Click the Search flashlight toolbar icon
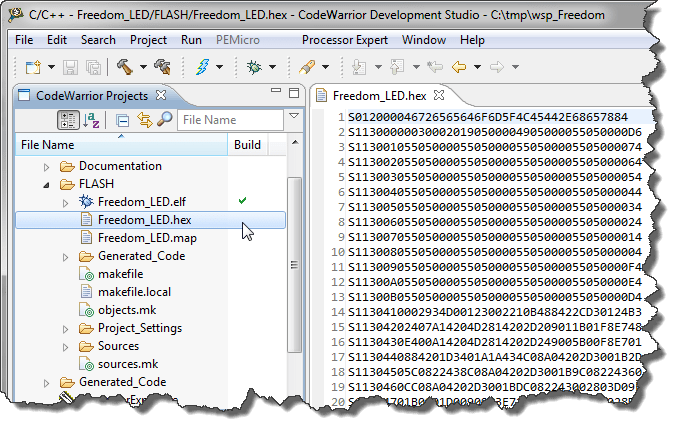 (x=307, y=67)
